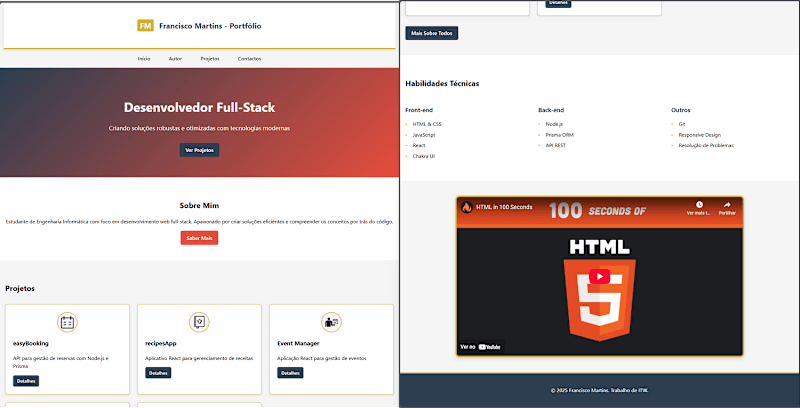800x408 pixels.
Task: Click the easyBooking project title
Action: [31, 343]
